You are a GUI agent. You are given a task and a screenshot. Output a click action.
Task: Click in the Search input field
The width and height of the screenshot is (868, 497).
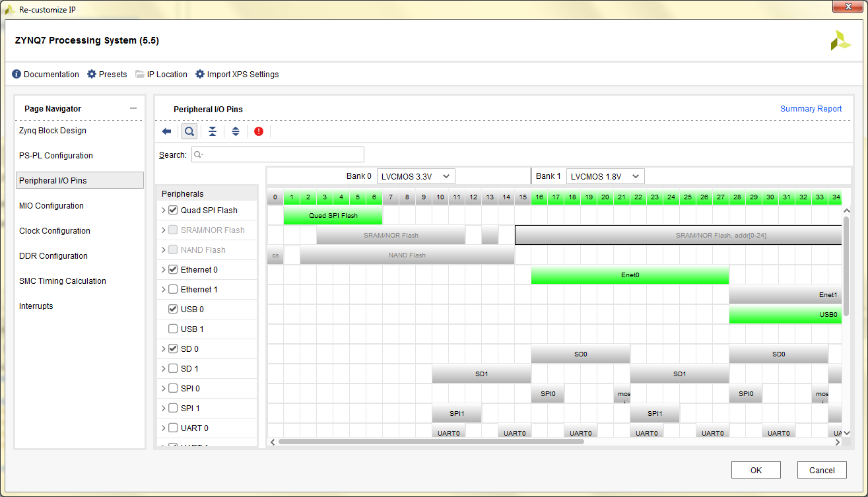coord(278,154)
